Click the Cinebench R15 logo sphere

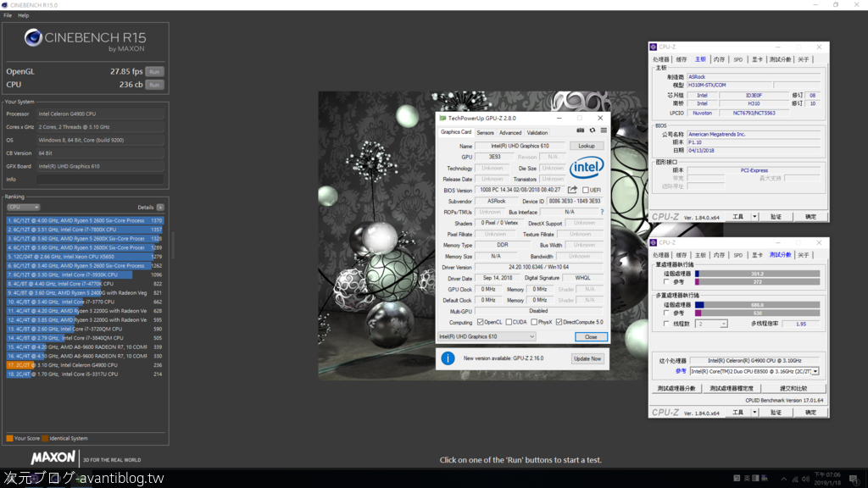(x=33, y=37)
